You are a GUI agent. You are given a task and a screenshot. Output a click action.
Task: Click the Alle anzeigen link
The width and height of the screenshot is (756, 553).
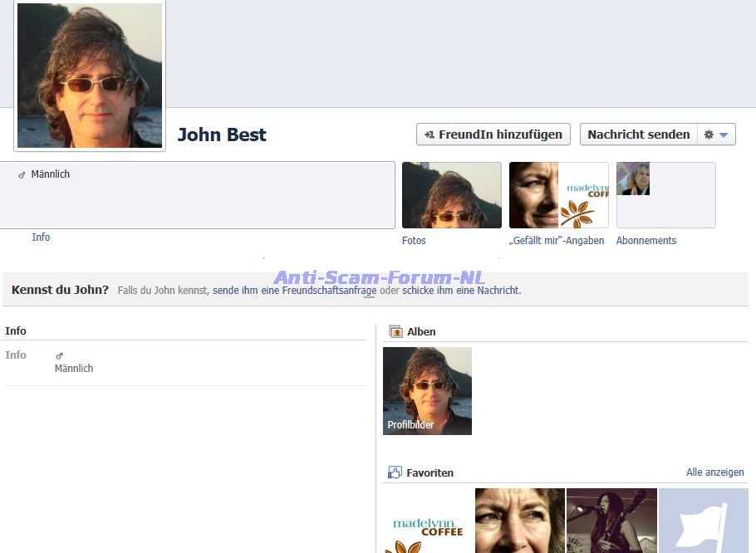pyautogui.click(x=714, y=472)
